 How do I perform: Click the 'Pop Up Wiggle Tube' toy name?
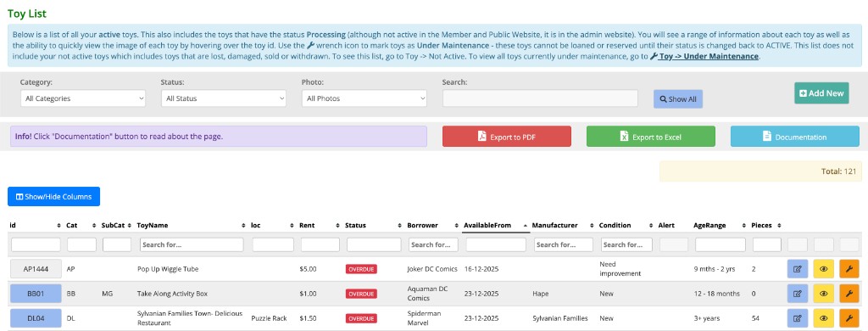coord(168,269)
